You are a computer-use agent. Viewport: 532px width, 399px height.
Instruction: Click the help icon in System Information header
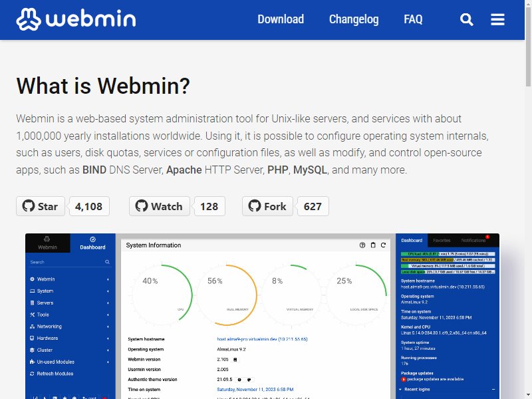(362, 245)
